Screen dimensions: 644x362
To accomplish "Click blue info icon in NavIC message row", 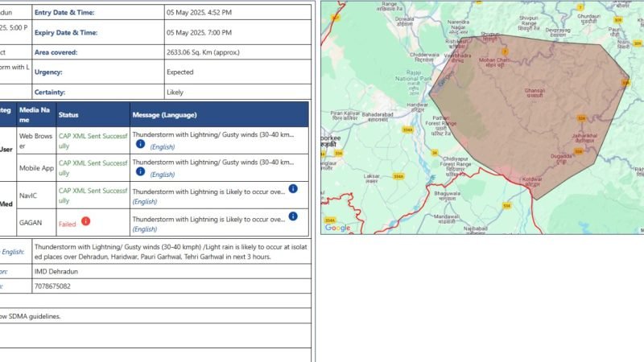I will pyautogui.click(x=293, y=189).
